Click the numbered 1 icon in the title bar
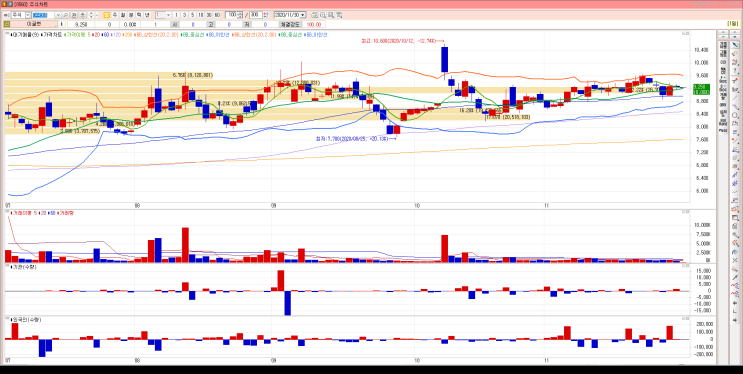The image size is (743, 374). [x=4, y=4]
